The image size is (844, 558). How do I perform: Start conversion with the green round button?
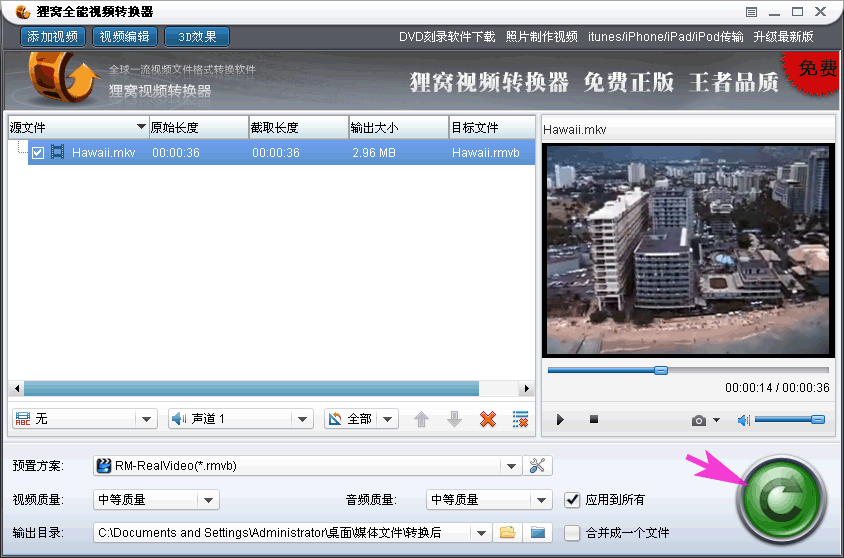781,499
